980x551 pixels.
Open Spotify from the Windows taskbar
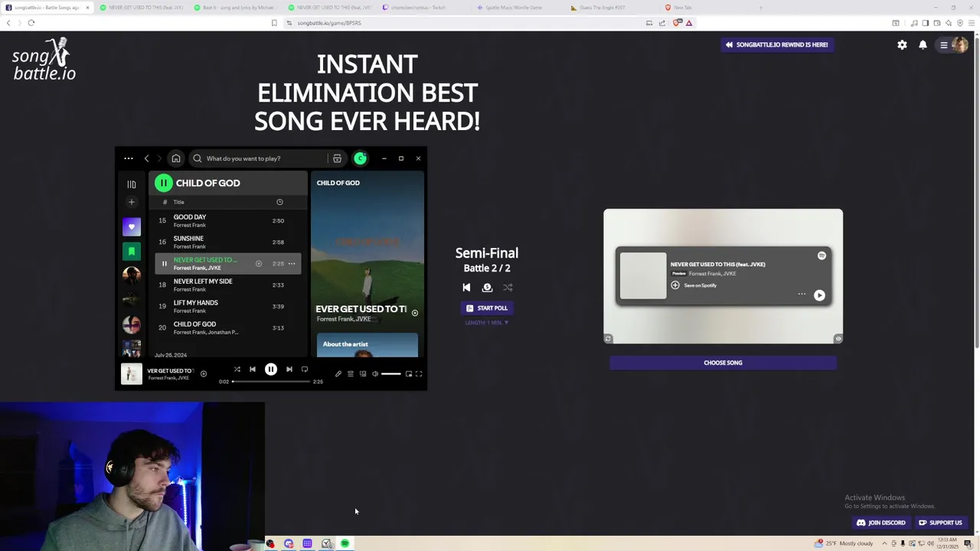(x=345, y=543)
